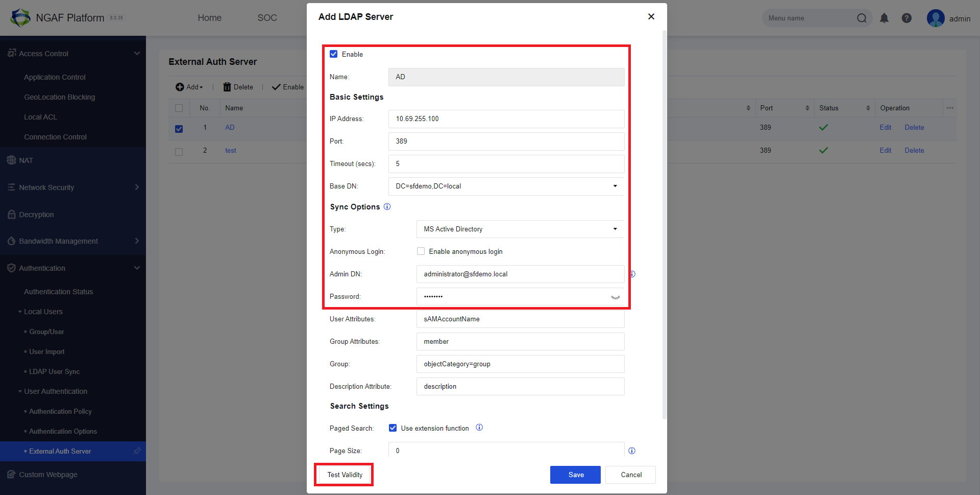Click the NAT globe icon

[x=12, y=160]
